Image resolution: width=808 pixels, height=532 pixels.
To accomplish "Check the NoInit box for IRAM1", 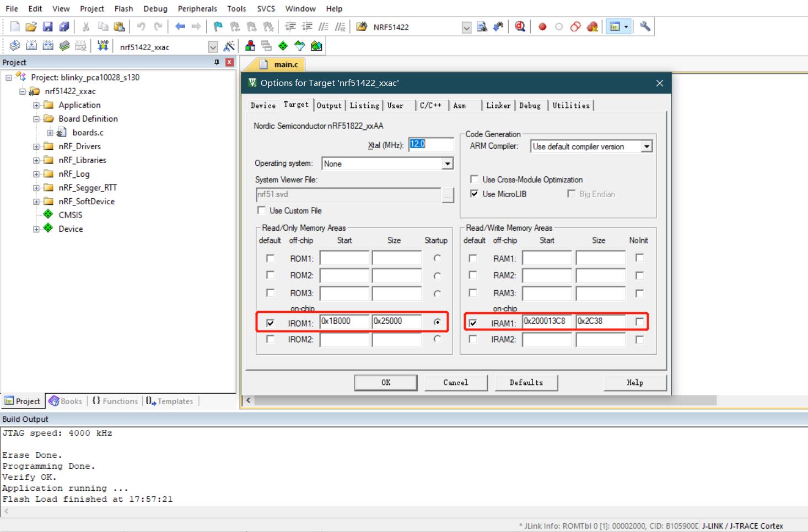I will 639,321.
